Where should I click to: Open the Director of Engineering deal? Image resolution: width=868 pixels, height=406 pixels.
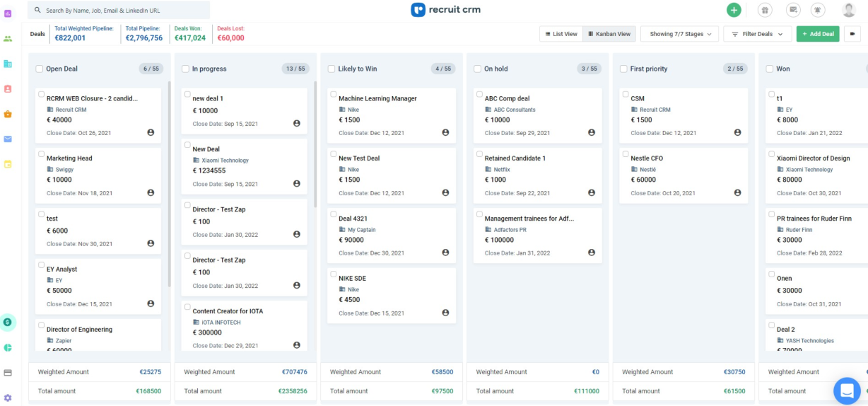[x=79, y=330]
